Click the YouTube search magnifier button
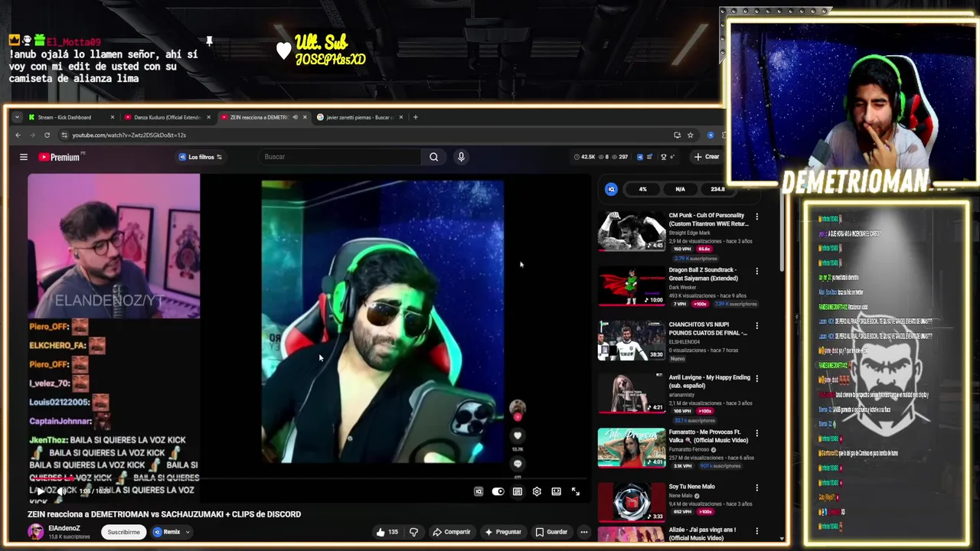The width and height of the screenshot is (980, 551). click(434, 157)
